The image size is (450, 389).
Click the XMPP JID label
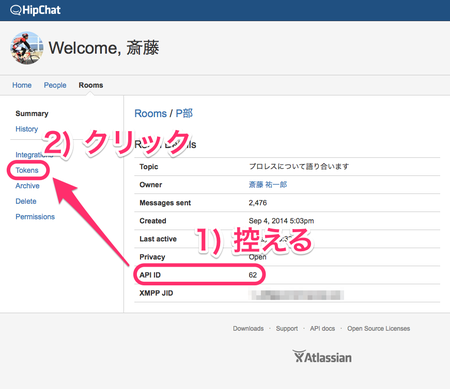point(156,293)
